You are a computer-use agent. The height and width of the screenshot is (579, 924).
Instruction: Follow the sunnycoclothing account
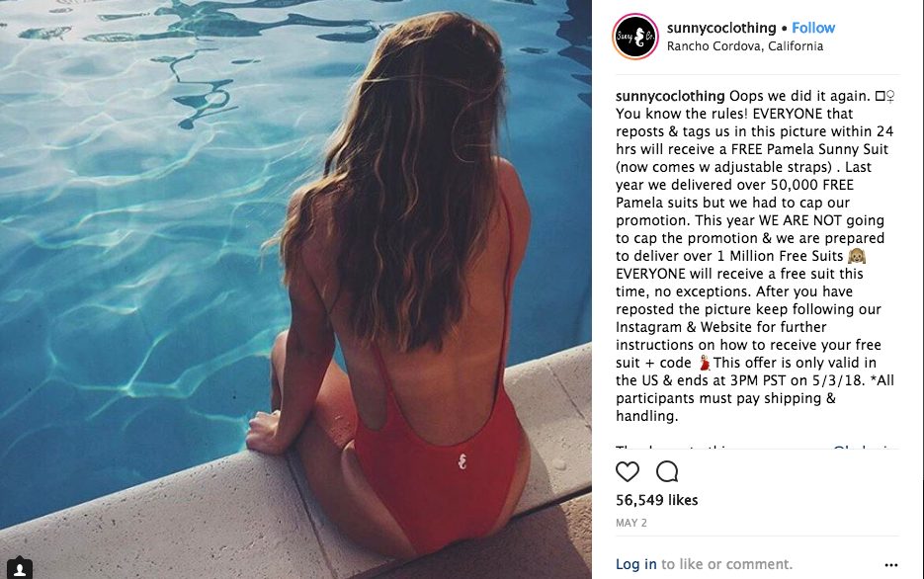point(813,28)
